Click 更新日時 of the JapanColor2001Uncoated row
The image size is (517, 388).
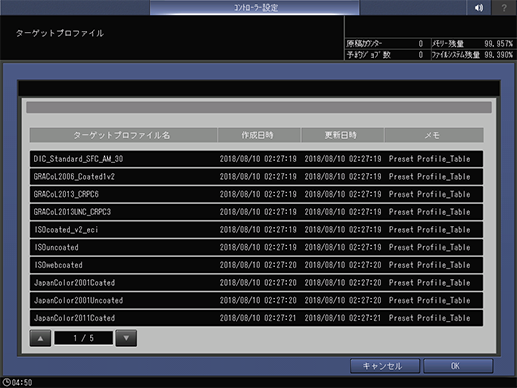pos(343,300)
